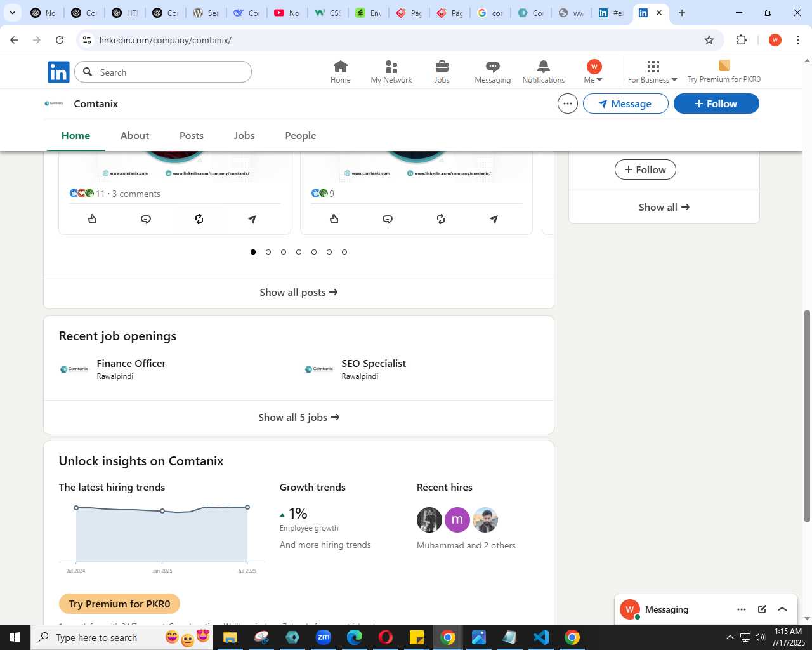Viewport: 812px width, 650px height.
Task: Open Chrome extensions puzzle icon
Action: (x=741, y=40)
